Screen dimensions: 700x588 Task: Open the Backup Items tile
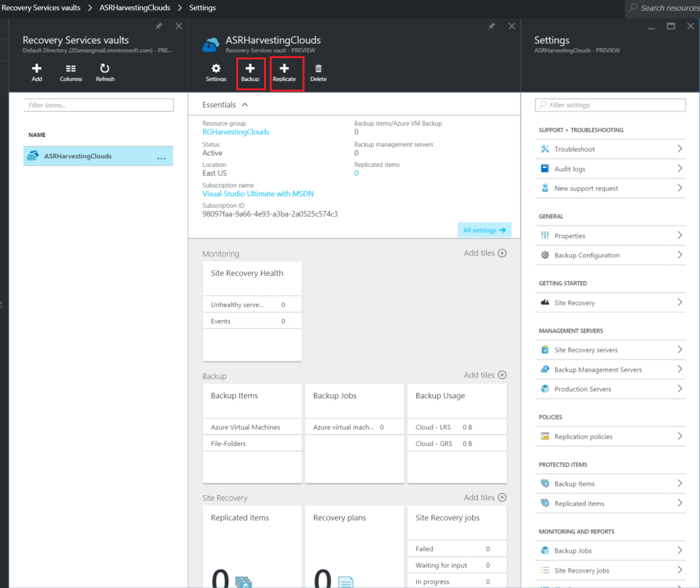coord(252,434)
